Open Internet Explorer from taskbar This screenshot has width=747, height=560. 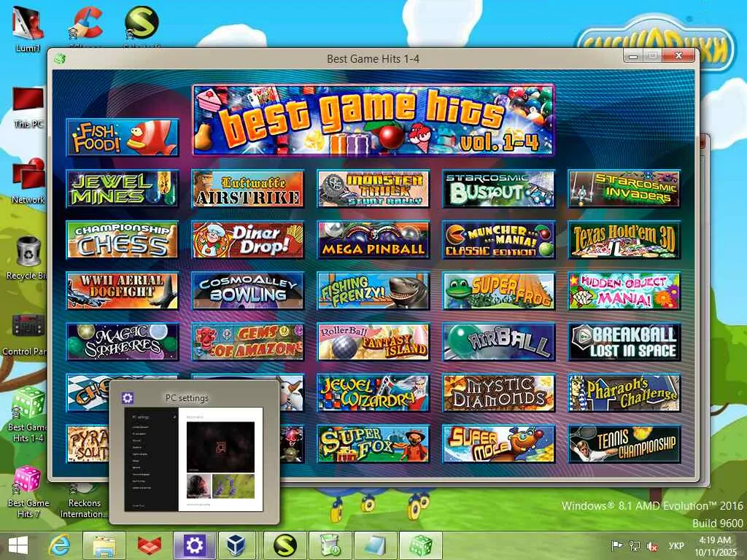[60, 545]
